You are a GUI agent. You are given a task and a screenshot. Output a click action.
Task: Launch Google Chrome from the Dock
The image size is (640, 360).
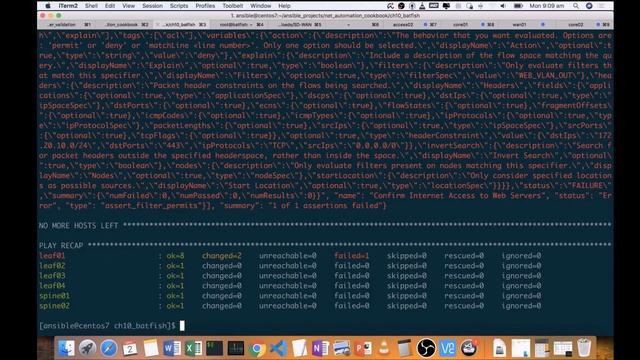pos(257,348)
